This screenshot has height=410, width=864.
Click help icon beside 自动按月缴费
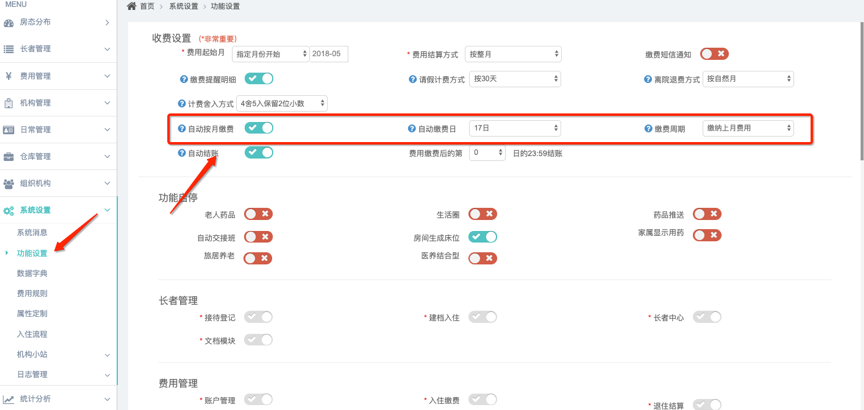pos(182,129)
